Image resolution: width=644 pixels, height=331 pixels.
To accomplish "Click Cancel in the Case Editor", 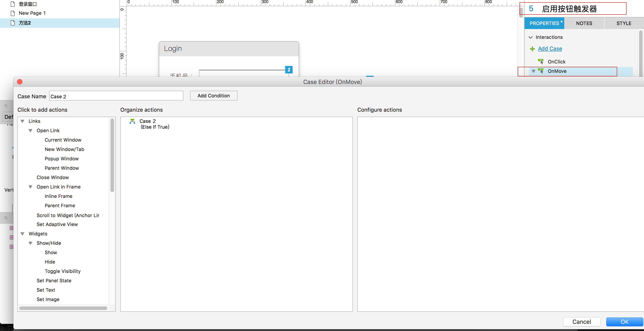I will (x=581, y=322).
